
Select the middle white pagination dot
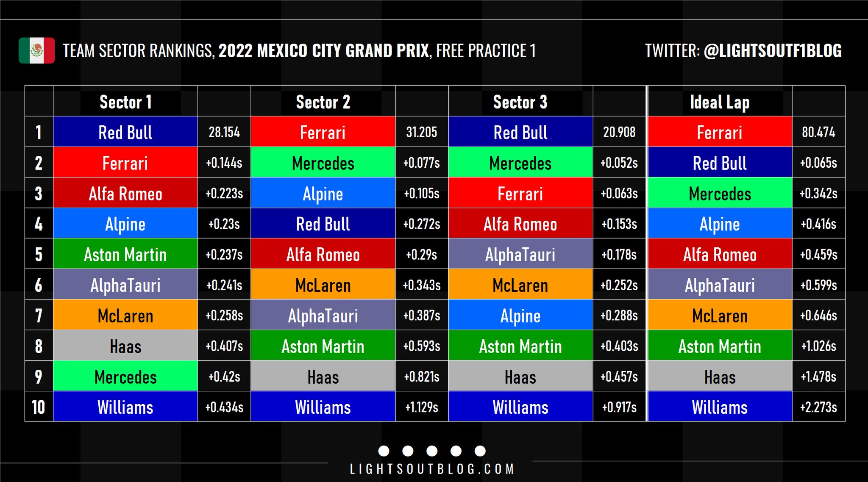(x=432, y=451)
